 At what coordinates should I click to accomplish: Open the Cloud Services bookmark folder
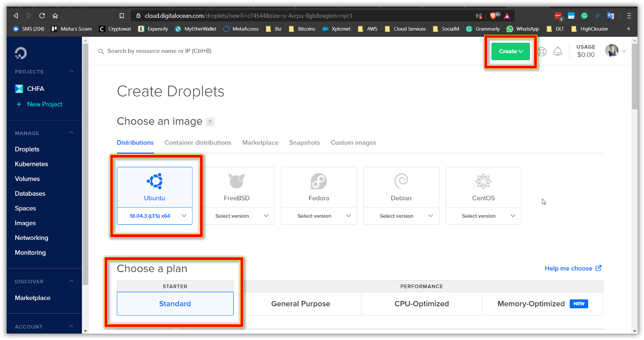click(x=405, y=28)
